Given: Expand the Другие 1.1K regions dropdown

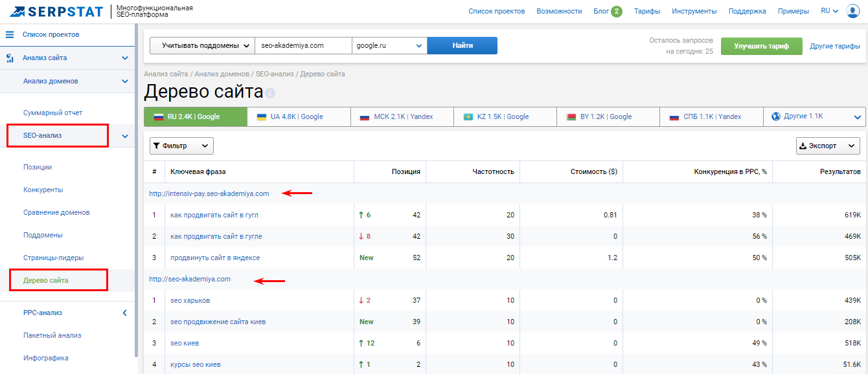Looking at the screenshot, I should pos(858,117).
